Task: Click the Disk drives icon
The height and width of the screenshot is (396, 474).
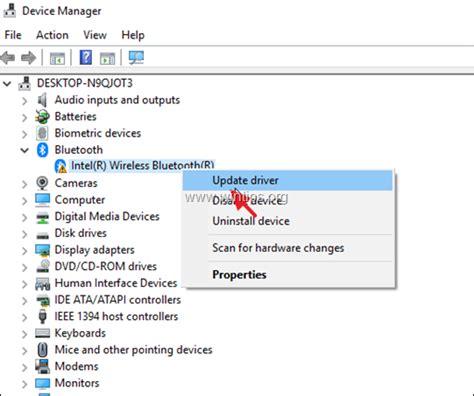Action: pyautogui.click(x=42, y=235)
